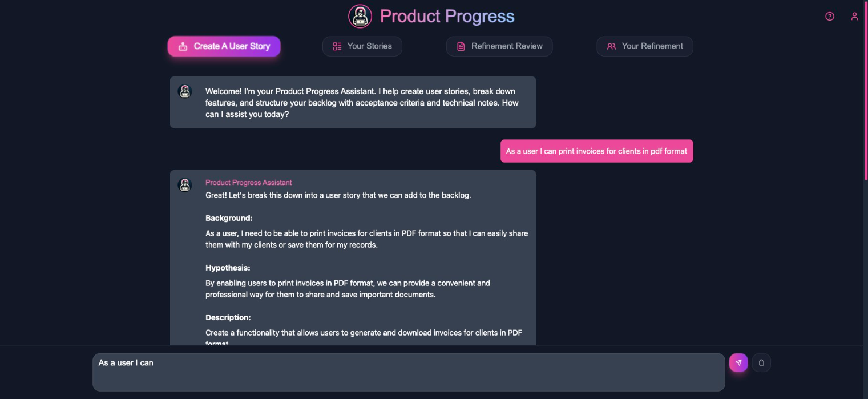
Task: Click the assistant avatar beside the welcome message
Action: coord(185,91)
